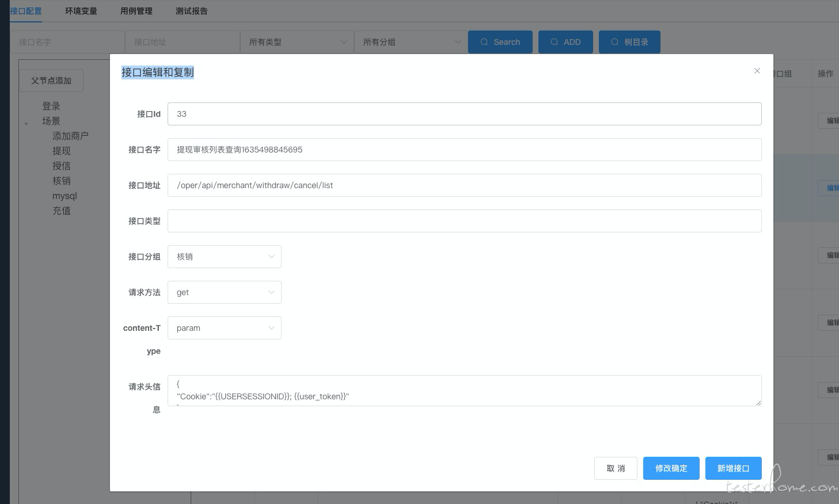The image size is (839, 504).
Task: Click the 接口地址 input field
Action: [464, 185]
